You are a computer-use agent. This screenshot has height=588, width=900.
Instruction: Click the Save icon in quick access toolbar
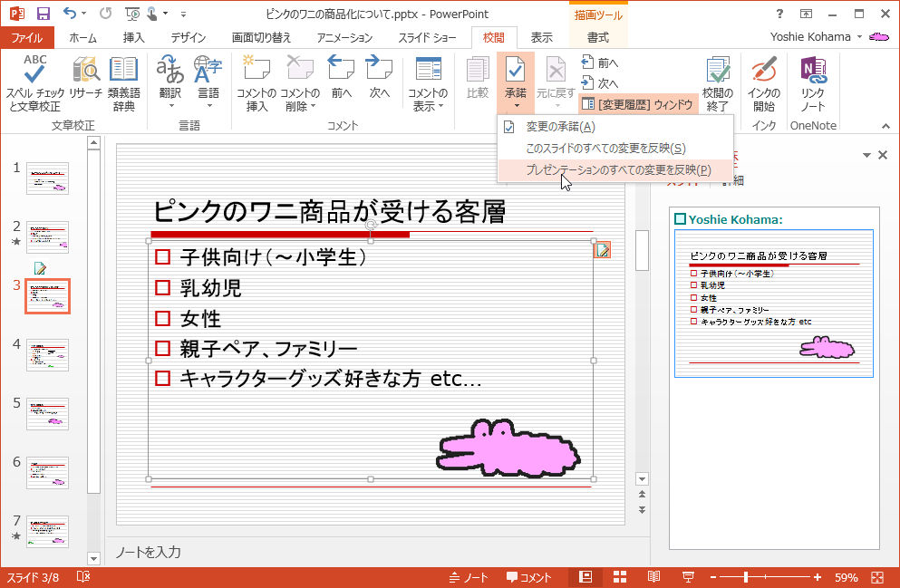(x=43, y=14)
